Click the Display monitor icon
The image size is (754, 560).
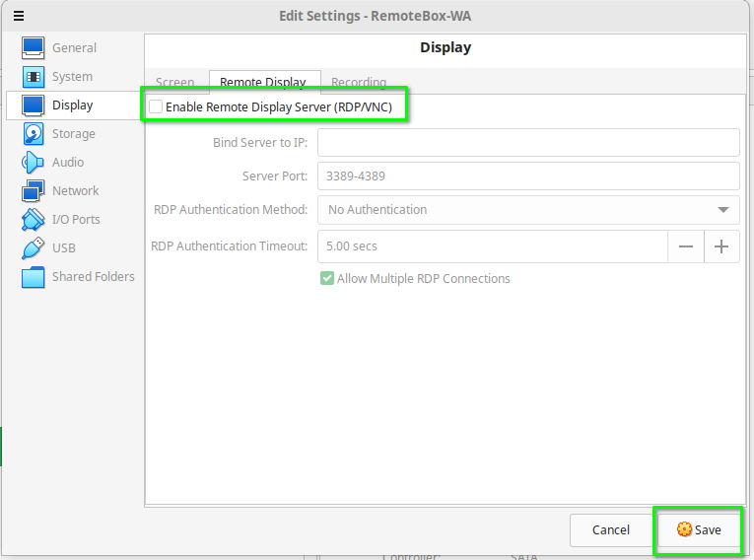click(x=34, y=105)
